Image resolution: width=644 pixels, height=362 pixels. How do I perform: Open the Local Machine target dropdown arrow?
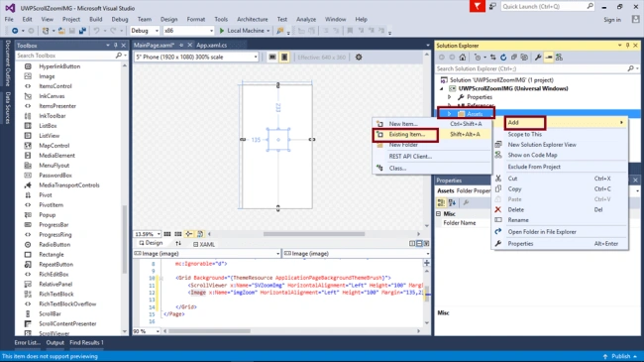[268, 31]
